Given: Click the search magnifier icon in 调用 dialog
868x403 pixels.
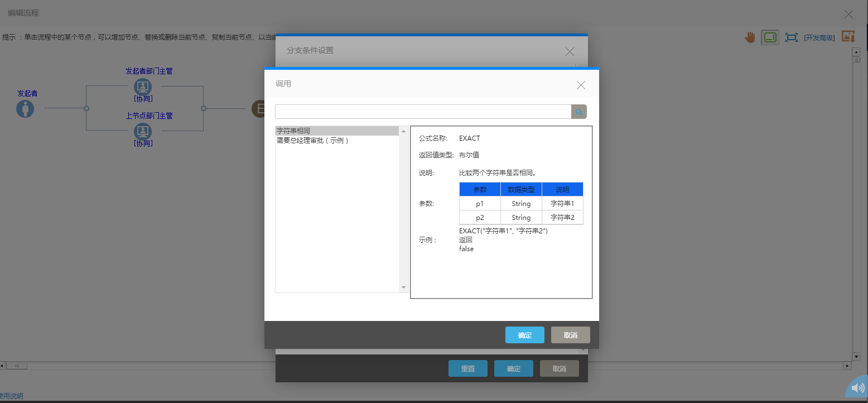Looking at the screenshot, I should 578,112.
